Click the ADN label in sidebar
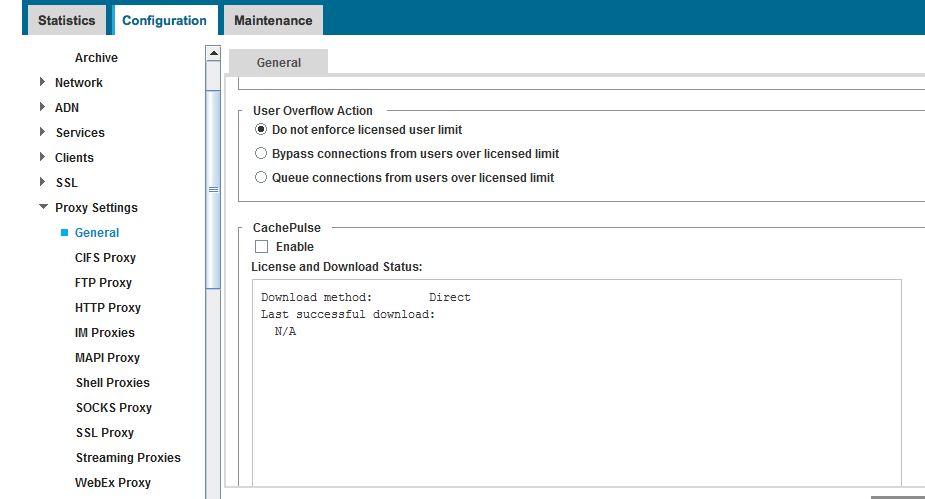925x499 pixels. click(67, 107)
